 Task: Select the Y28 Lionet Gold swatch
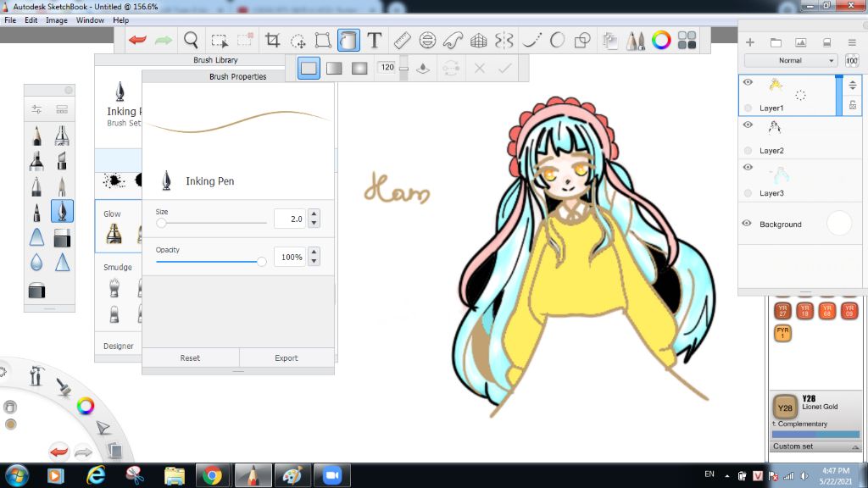click(x=785, y=408)
